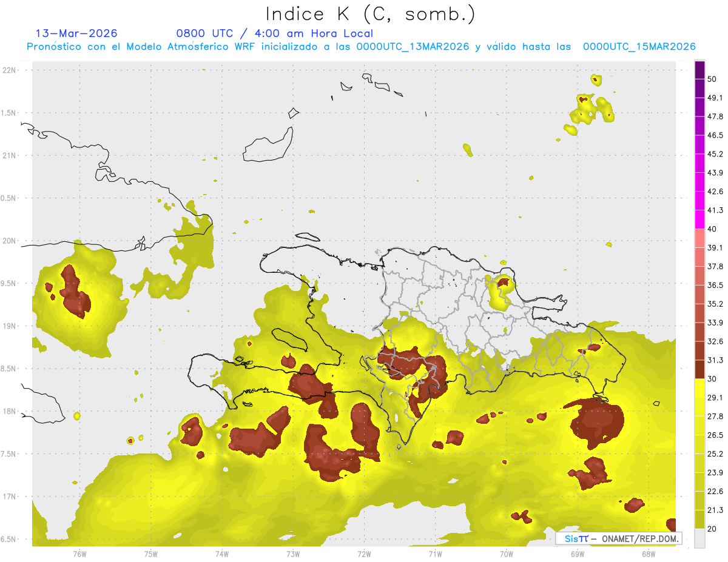Click the "Pronostico con el Modelo Atmosferico WRF" line

pyautogui.click(x=361, y=47)
